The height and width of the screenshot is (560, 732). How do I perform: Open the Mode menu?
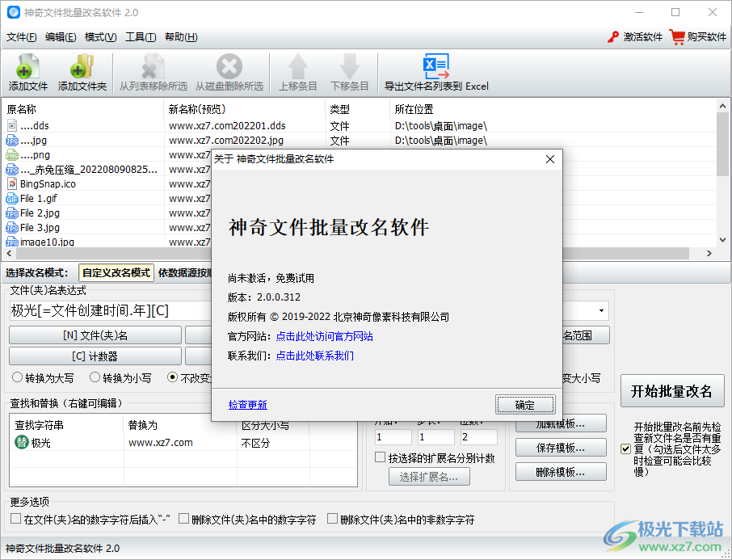point(100,37)
